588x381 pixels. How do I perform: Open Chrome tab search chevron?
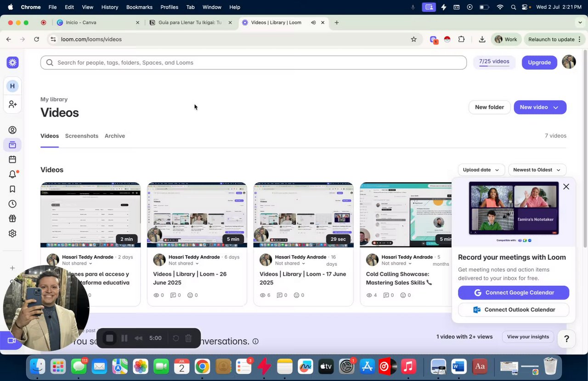point(580,22)
